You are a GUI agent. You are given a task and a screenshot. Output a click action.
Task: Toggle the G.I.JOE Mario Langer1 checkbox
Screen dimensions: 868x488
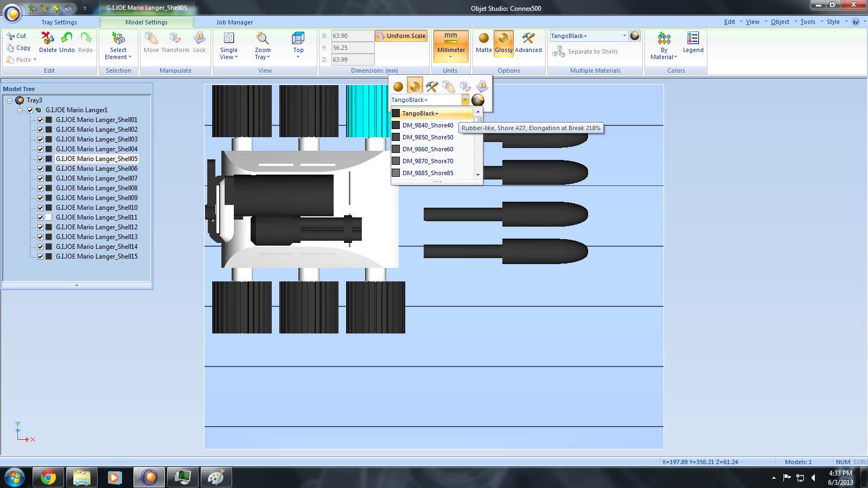30,110
